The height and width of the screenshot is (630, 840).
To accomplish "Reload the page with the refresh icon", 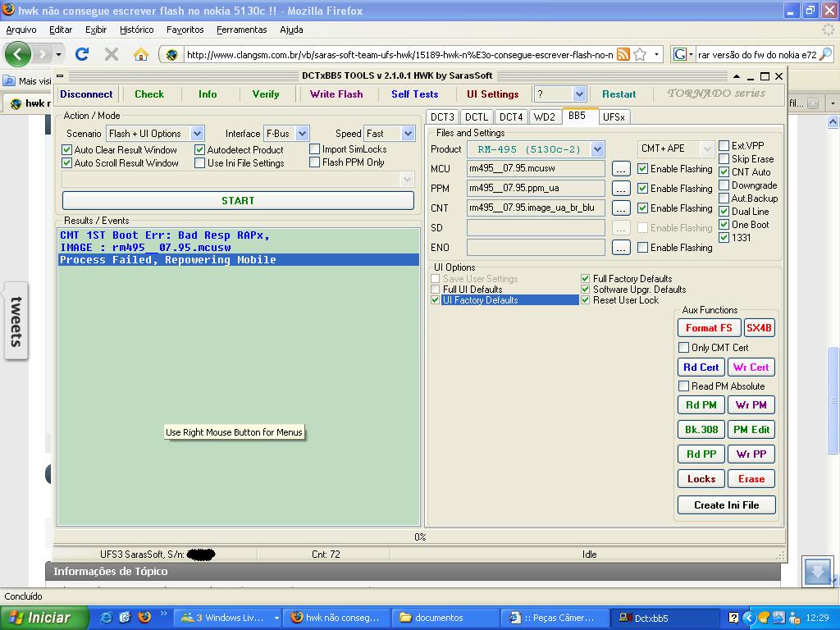I will point(82,54).
